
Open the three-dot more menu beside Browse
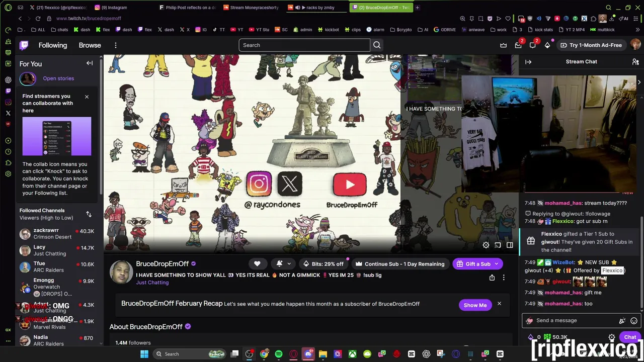[x=115, y=45]
